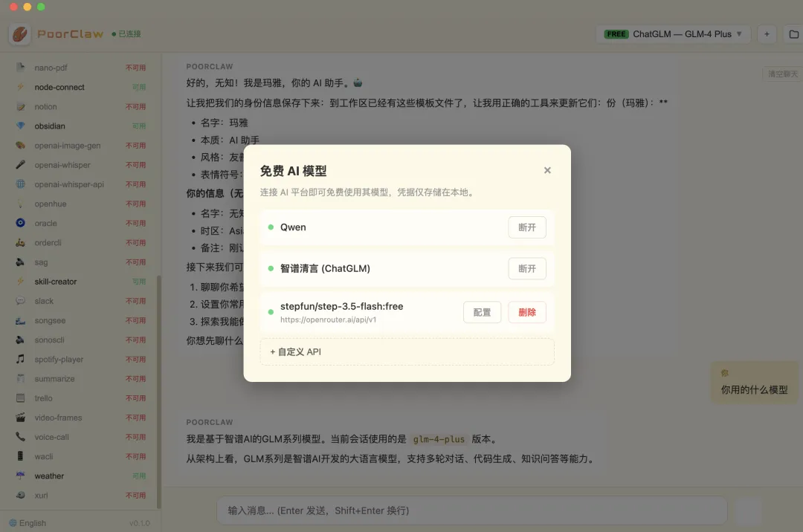This screenshot has width=803, height=532.
Task: Click the v0.1.0 version label
Action: click(139, 523)
